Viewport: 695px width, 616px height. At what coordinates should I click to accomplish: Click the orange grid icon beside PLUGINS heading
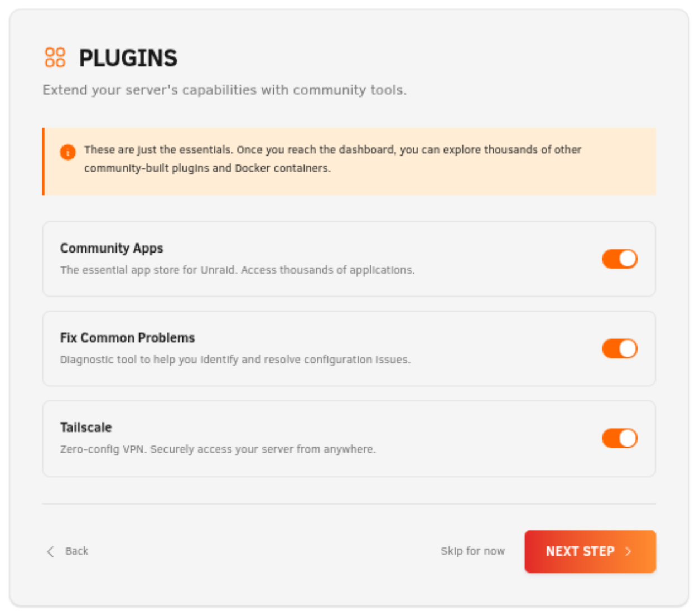56,58
